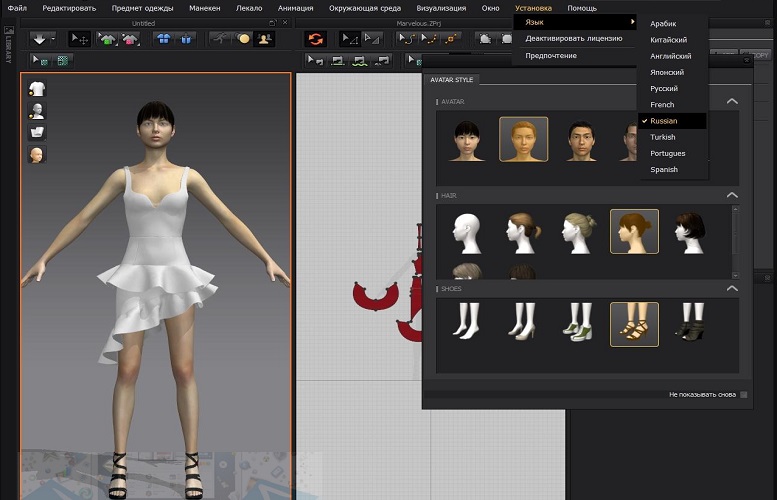Screen dimensions: 777x500
Task: Toggle garment display t-shirt icon in 3D view
Action: (37, 89)
